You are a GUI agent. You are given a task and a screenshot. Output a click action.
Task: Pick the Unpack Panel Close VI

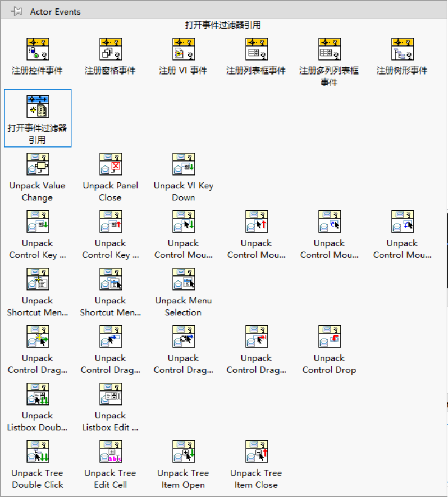point(111,164)
